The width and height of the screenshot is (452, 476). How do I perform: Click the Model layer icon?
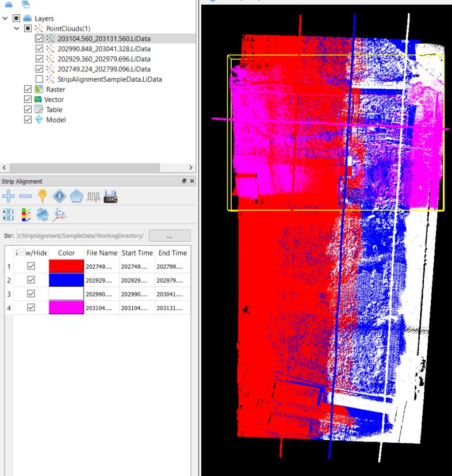[39, 120]
